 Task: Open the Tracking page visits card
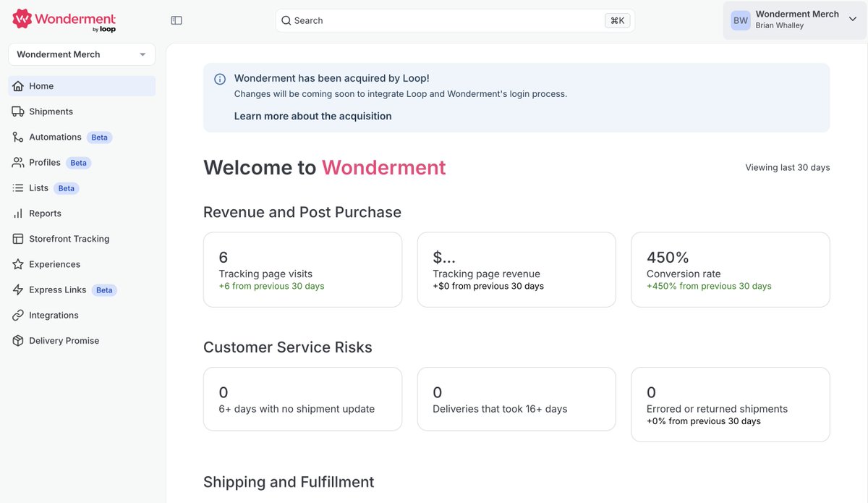click(302, 269)
